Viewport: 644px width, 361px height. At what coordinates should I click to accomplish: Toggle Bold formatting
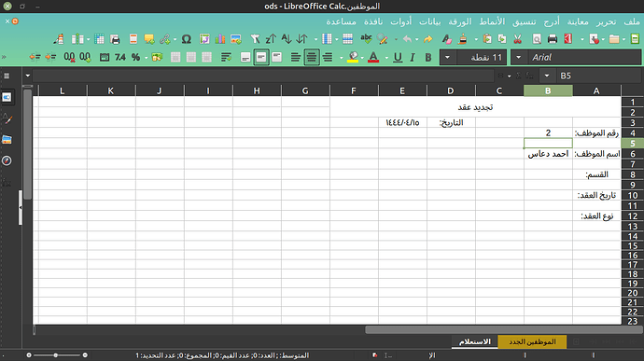[428, 57]
